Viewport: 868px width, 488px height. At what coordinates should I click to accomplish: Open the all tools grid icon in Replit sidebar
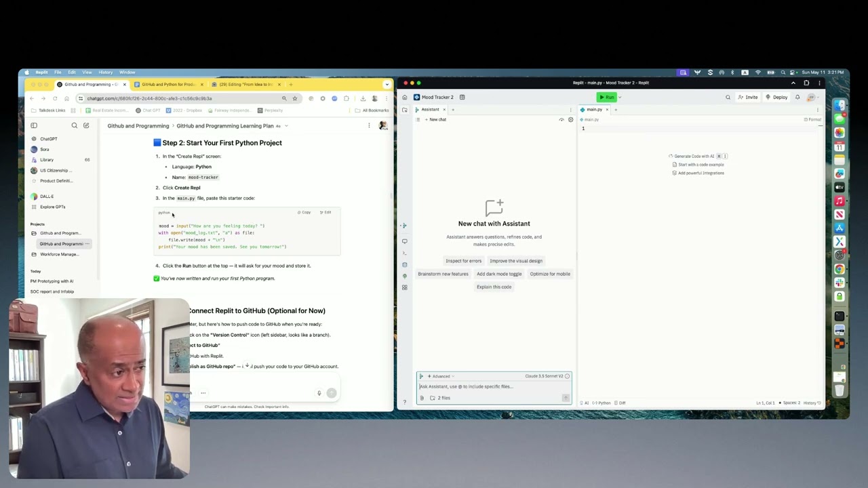click(405, 287)
